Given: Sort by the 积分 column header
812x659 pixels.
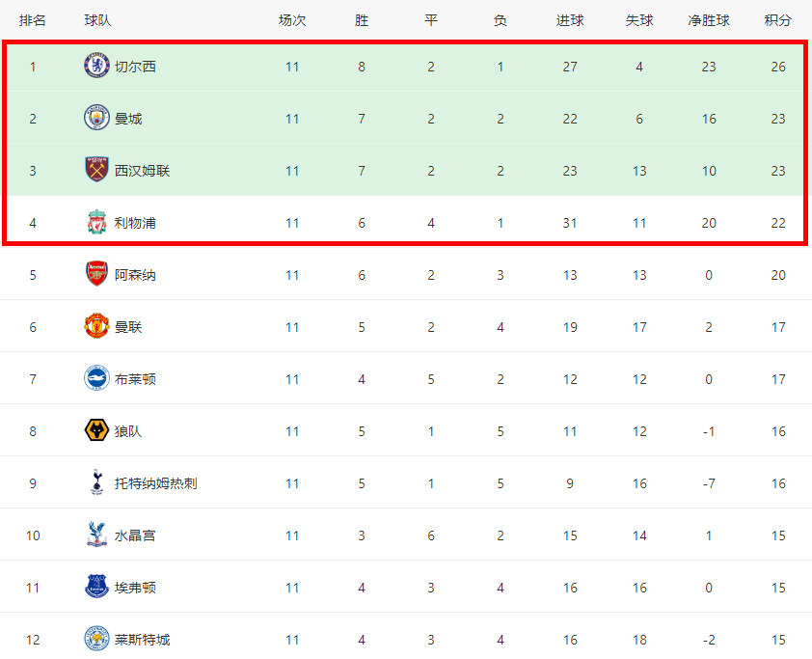Looking at the screenshot, I should coord(778,20).
